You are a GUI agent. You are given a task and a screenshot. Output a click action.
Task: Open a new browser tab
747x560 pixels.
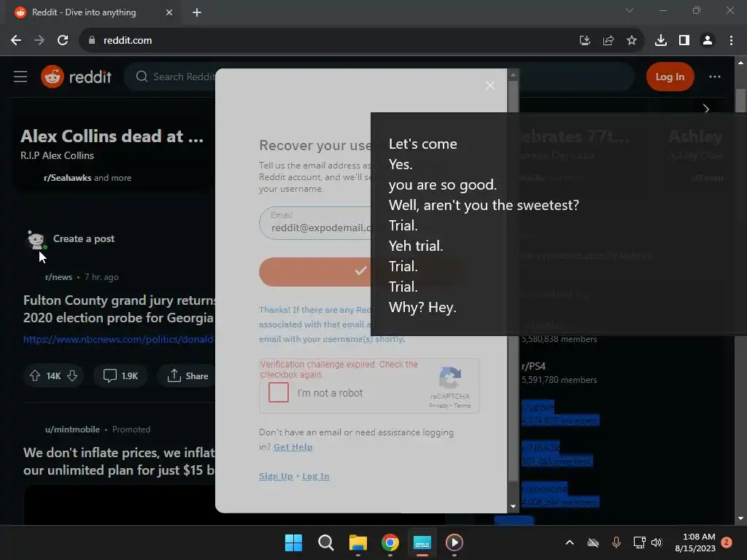click(x=197, y=12)
